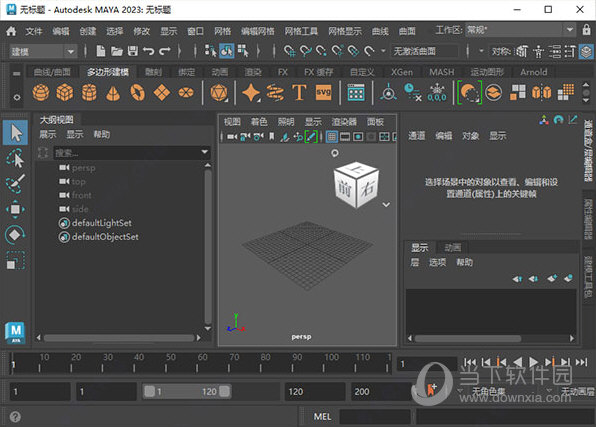Create a polygon cone from shelf
The image size is (596, 427).
(113, 93)
